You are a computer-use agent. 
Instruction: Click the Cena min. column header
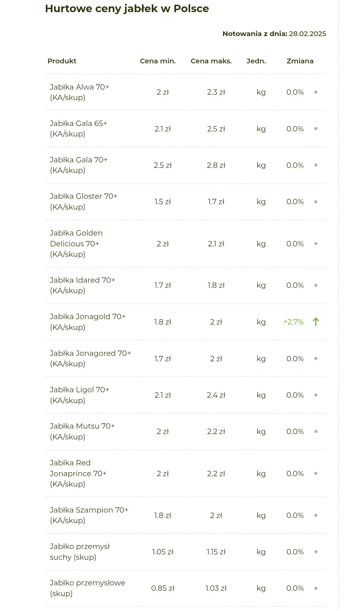[x=158, y=61]
